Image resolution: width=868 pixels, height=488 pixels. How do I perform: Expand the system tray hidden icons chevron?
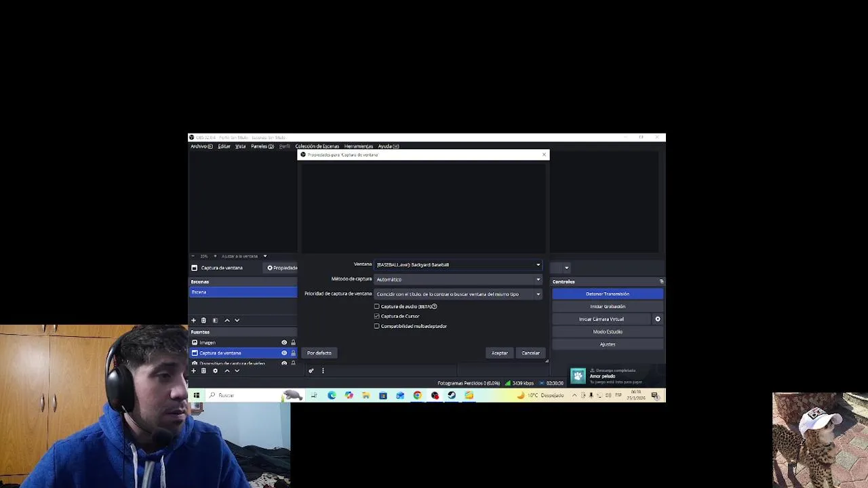pyautogui.click(x=574, y=395)
